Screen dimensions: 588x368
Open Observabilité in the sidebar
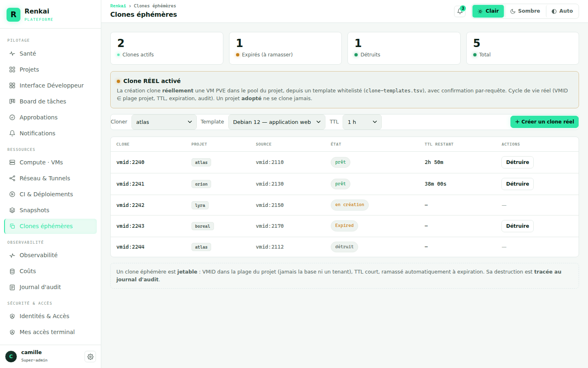(x=50, y=255)
